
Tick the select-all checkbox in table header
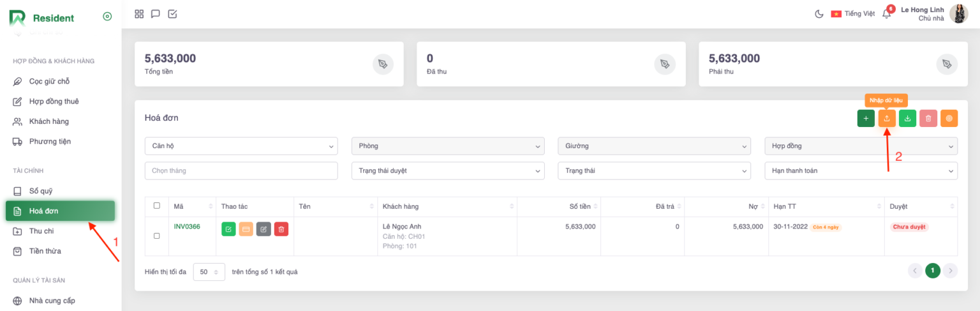(x=157, y=206)
